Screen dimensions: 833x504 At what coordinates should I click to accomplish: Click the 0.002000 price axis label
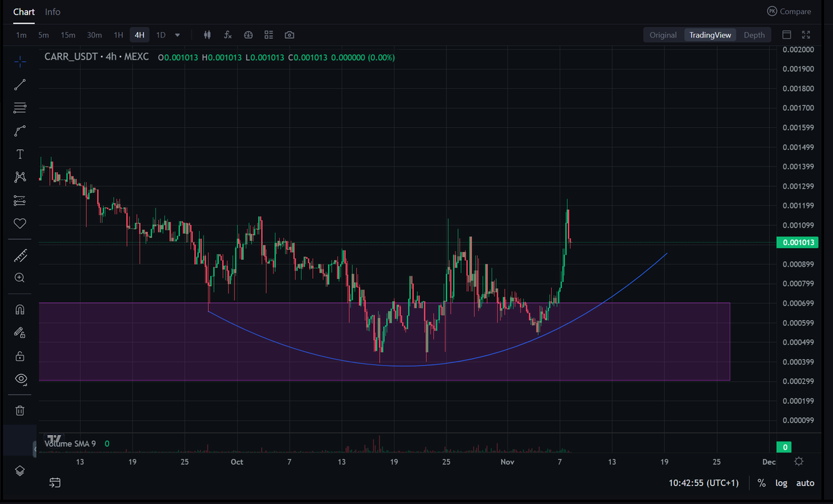(x=798, y=50)
